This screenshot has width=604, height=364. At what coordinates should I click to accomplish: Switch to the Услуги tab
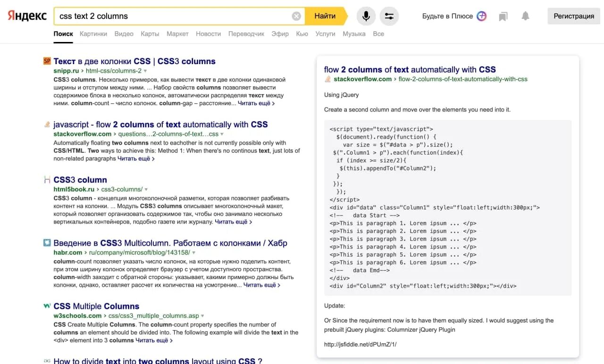325,34
